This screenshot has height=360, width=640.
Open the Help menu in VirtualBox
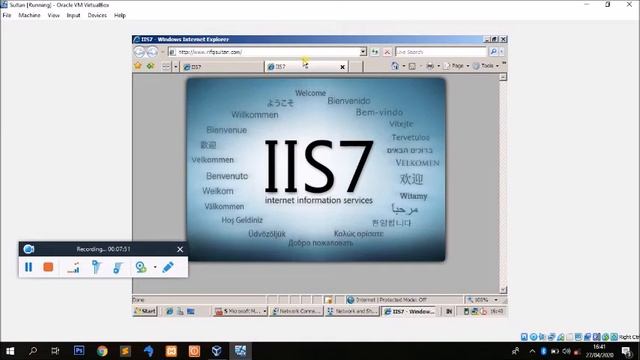click(x=120, y=15)
